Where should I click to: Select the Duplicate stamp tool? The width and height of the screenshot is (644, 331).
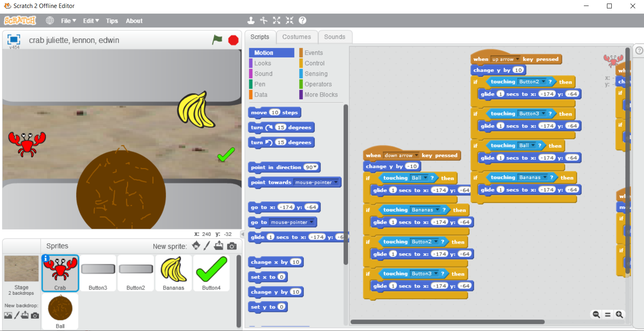[x=251, y=20]
